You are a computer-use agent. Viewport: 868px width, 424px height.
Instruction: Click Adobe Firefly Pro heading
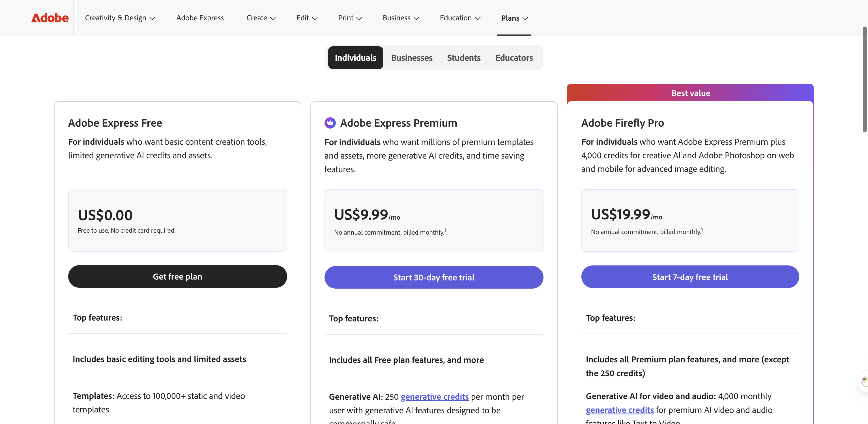(x=622, y=123)
